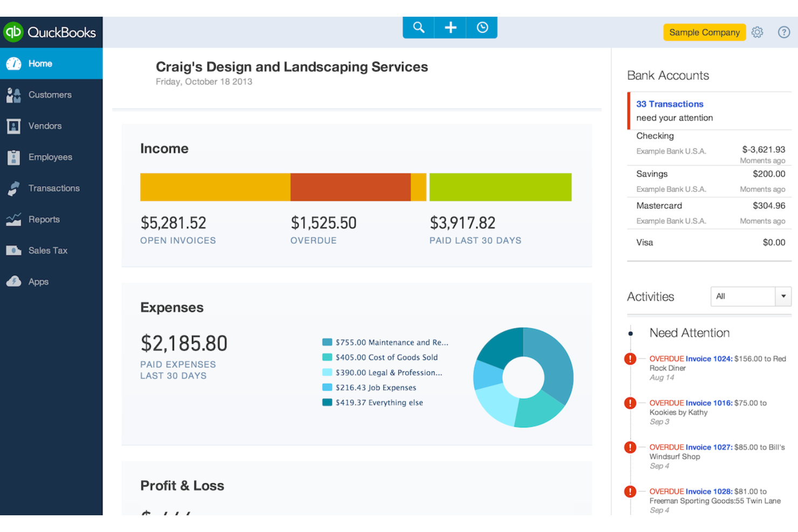Open recent transactions clock icon
The width and height of the screenshot is (798, 532).
pyautogui.click(x=482, y=27)
